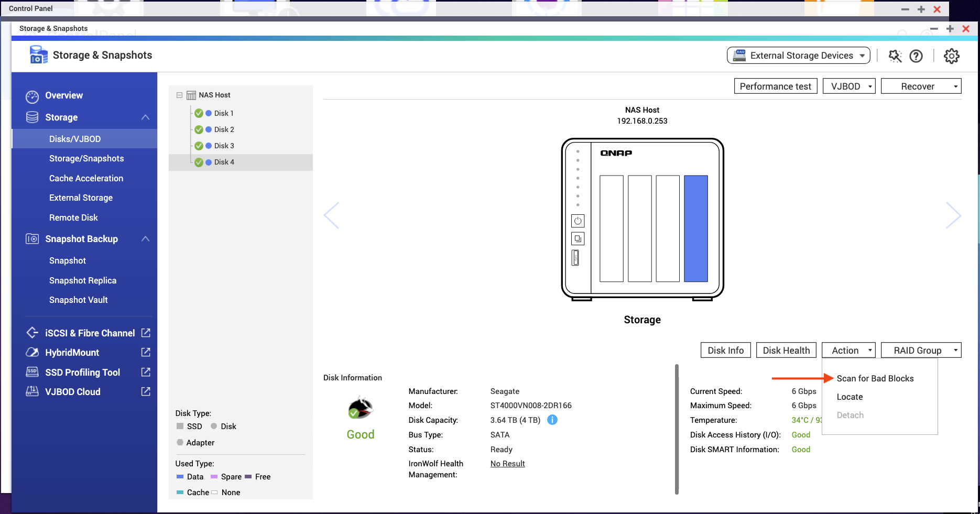Image resolution: width=980 pixels, height=514 pixels.
Task: Collapse the NAS Host tree node
Action: pos(179,95)
